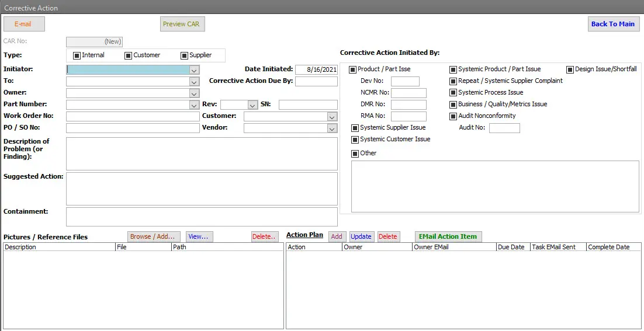
Task: Click the E-mail button
Action: (x=24, y=24)
